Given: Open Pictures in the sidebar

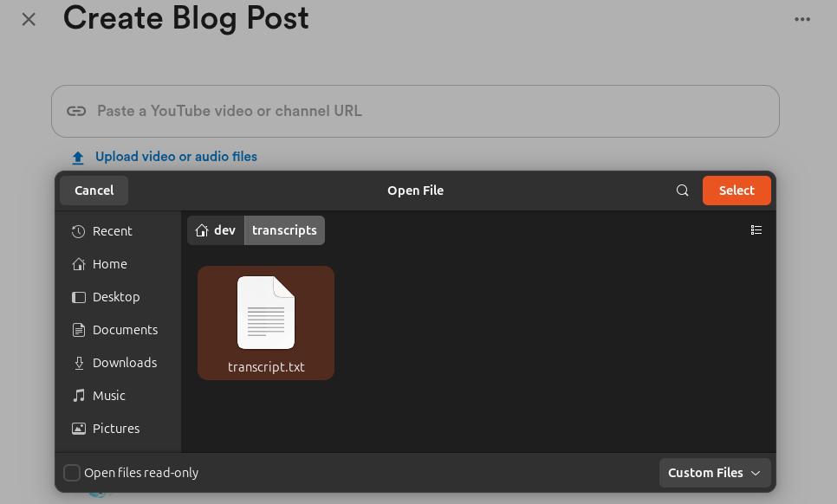Looking at the screenshot, I should pos(115,429).
